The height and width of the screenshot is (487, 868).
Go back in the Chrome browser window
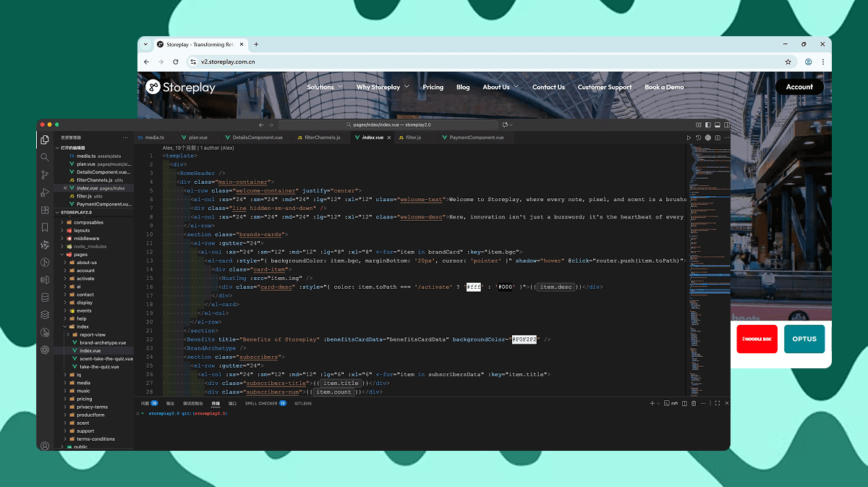[147, 62]
